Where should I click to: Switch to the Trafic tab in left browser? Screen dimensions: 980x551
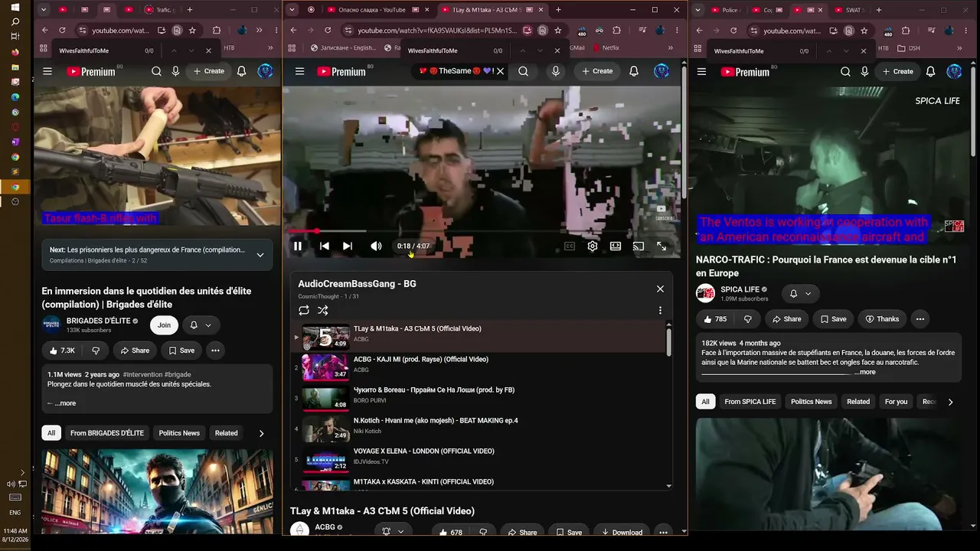[x=159, y=10]
